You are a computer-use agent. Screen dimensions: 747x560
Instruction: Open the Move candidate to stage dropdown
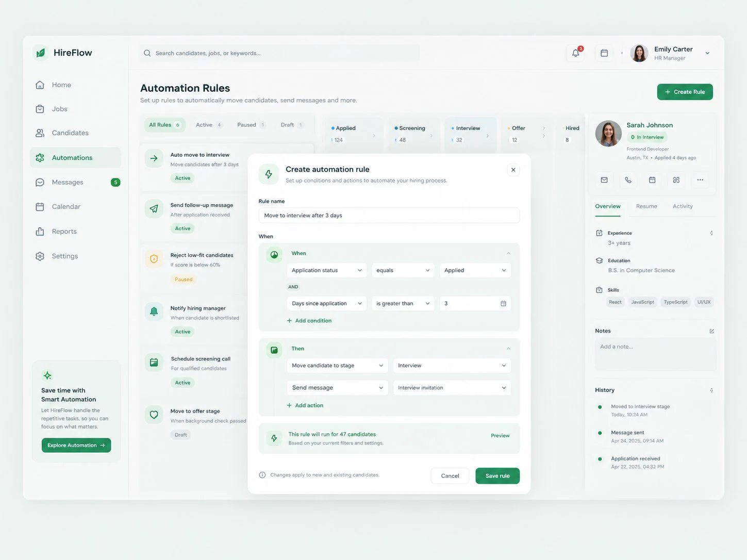(x=338, y=366)
